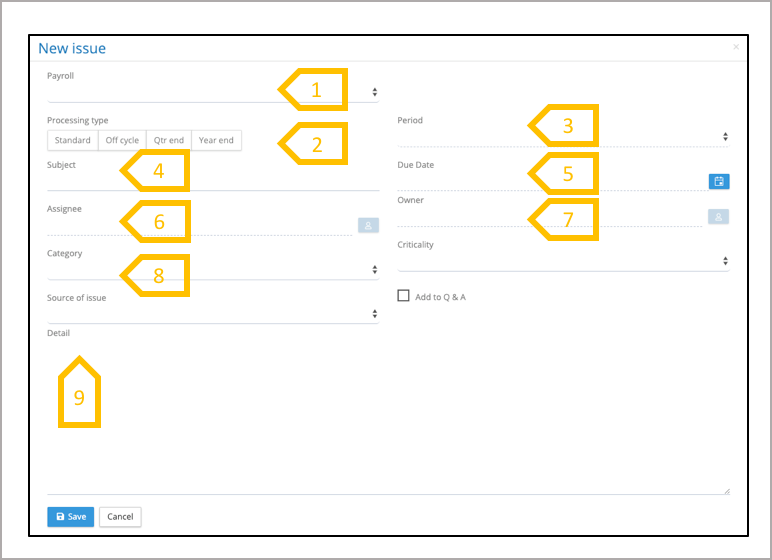The height and width of the screenshot is (560, 772).
Task: Open the Due Date calendar picker icon
Action: [718, 181]
